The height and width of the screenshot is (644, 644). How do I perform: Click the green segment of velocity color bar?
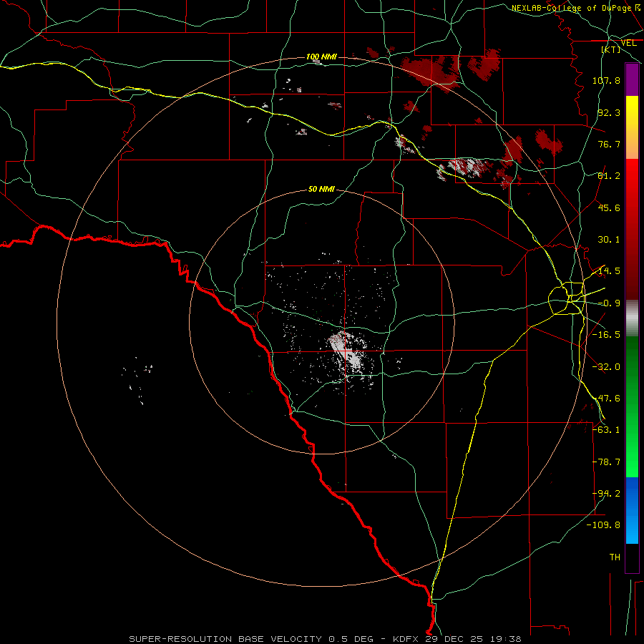632,406
